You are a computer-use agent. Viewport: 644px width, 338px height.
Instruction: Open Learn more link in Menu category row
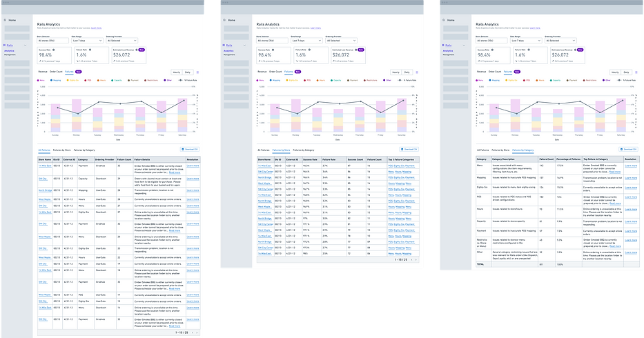point(632,166)
